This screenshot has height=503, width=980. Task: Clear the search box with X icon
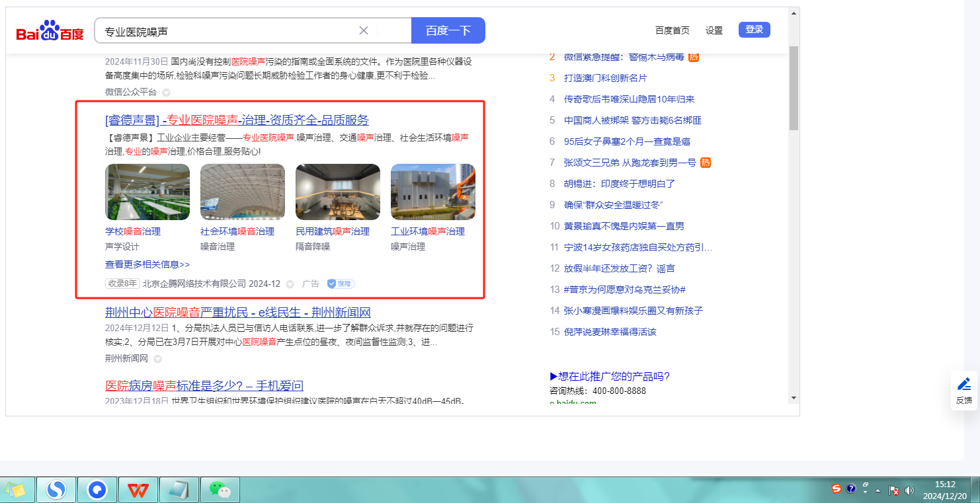click(364, 30)
